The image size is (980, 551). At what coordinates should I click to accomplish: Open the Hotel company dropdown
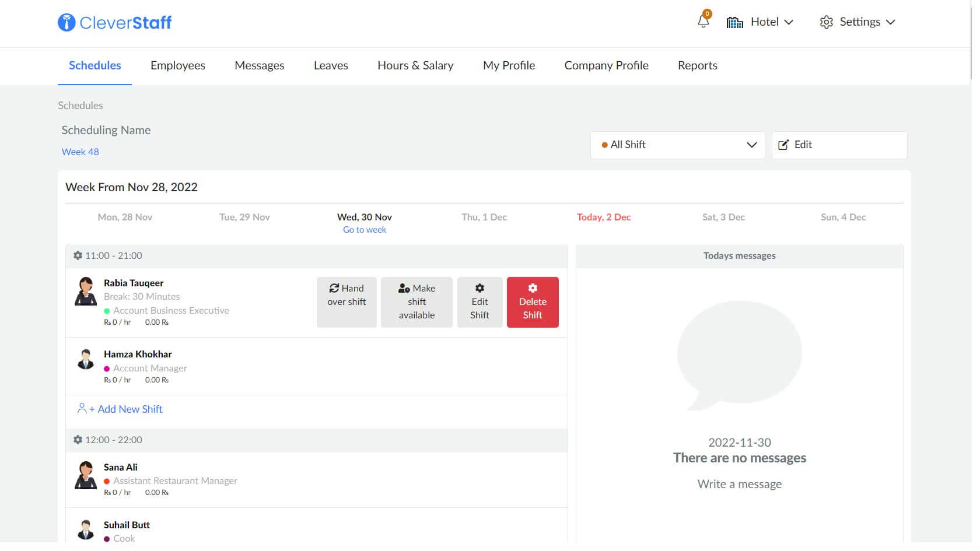click(x=759, y=22)
